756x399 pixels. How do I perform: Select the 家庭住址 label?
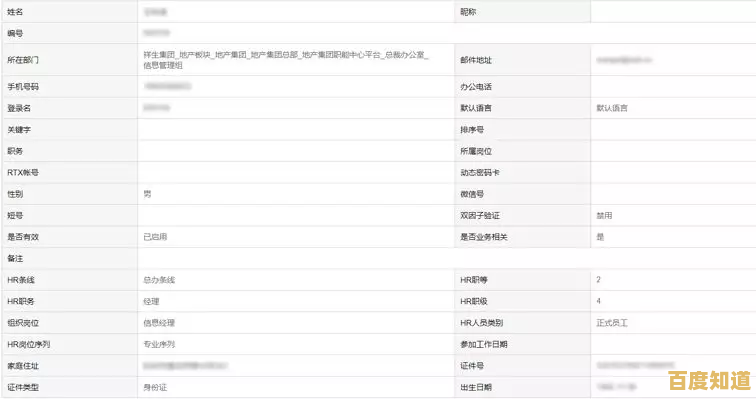tap(23, 366)
